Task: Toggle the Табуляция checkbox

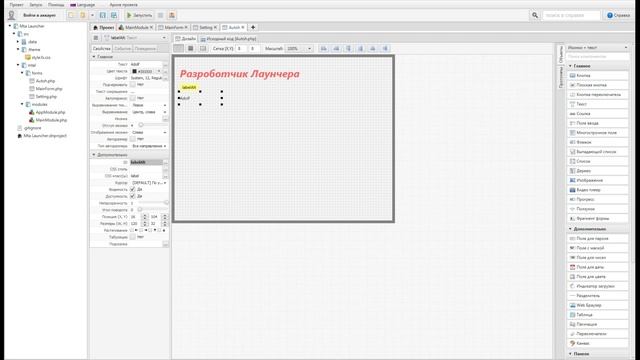Action: (x=133, y=237)
